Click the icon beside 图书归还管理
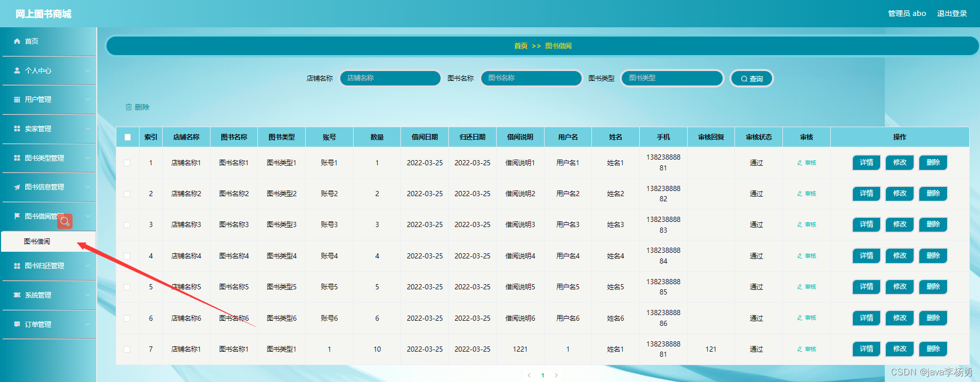This screenshot has width=980, height=382. coord(17,266)
